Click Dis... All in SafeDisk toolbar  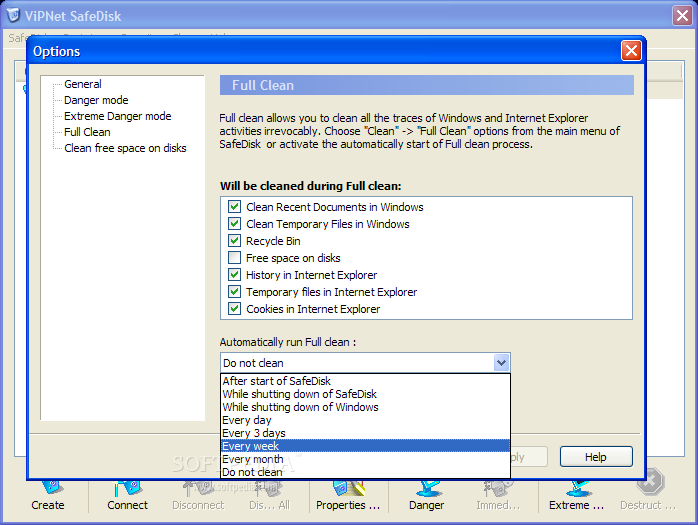click(269, 497)
